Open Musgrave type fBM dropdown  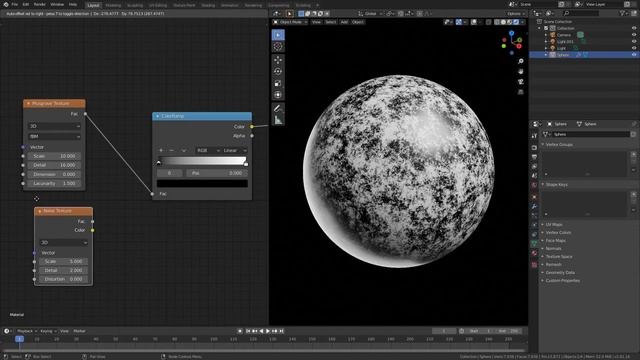point(54,136)
